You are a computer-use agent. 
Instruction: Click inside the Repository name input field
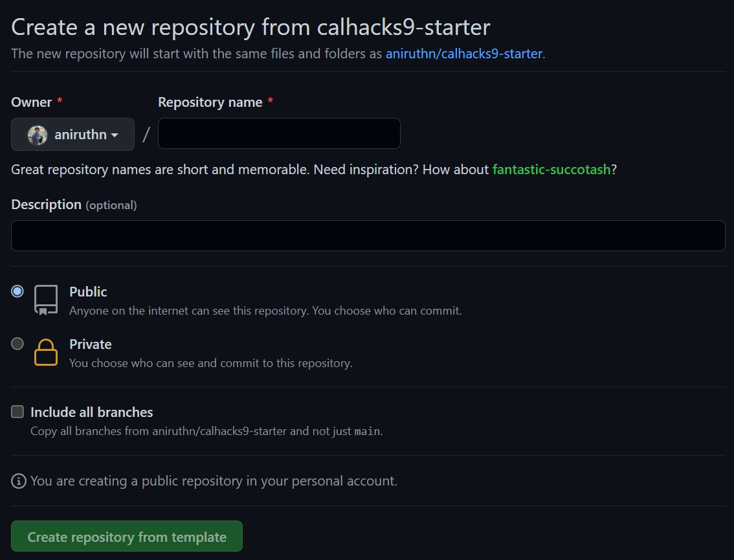coord(279,133)
